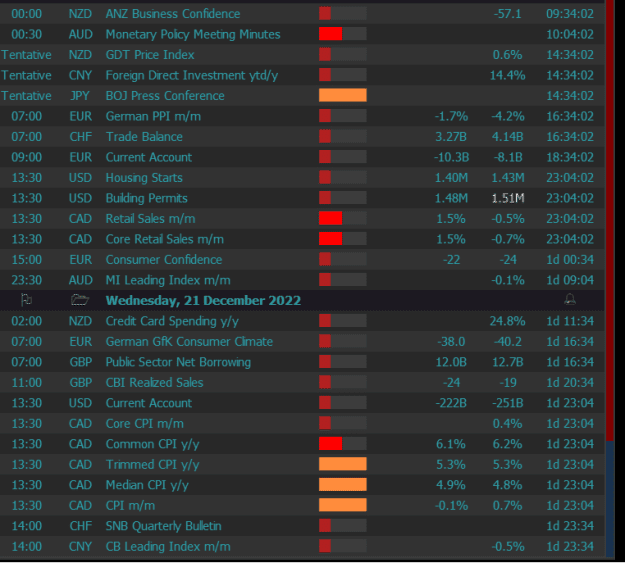Select Trade Balance CHF event
Image resolution: width=625 pixels, height=563 pixels.
[144, 137]
